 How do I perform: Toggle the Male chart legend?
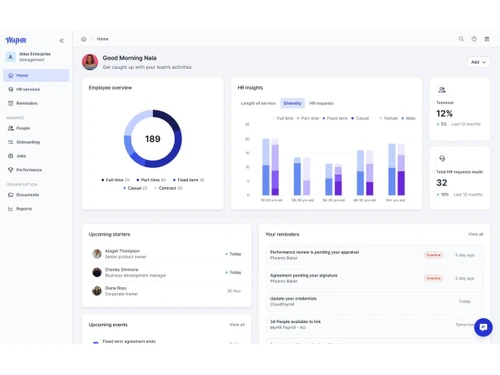coord(408,118)
